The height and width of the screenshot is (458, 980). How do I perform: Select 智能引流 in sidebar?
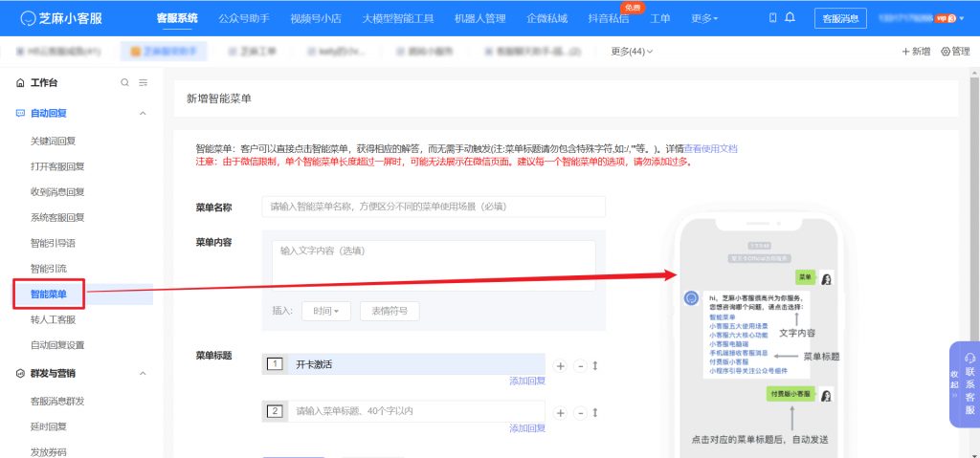tap(49, 269)
